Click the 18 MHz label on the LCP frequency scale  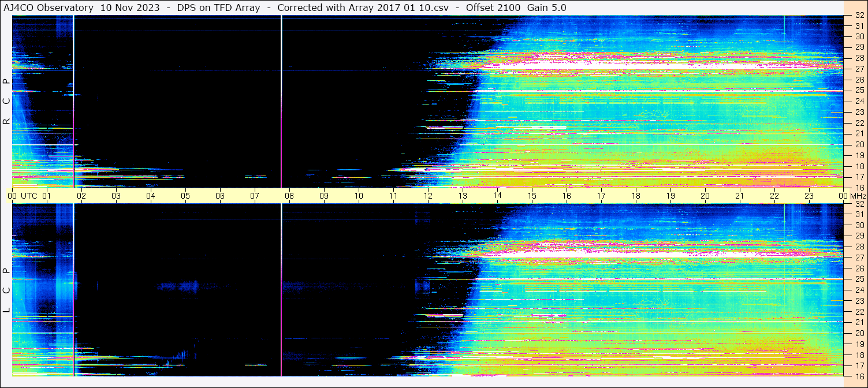(859, 355)
